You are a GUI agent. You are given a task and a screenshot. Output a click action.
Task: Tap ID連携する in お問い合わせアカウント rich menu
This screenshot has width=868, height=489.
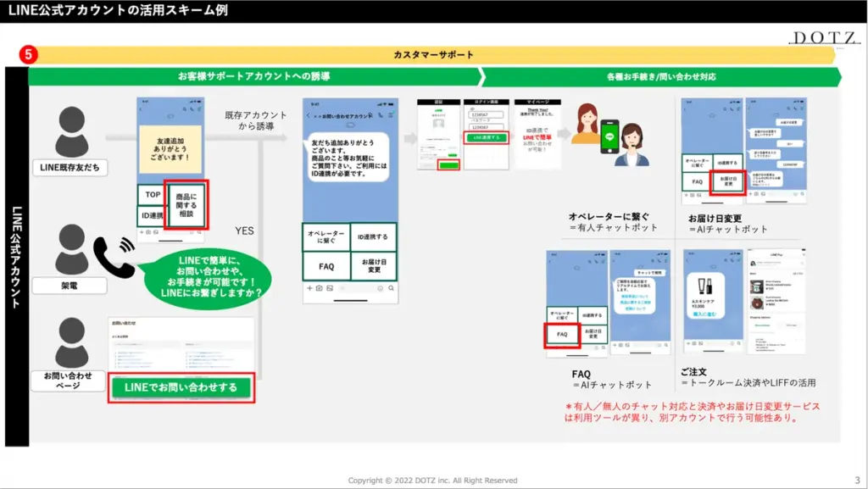tap(373, 236)
